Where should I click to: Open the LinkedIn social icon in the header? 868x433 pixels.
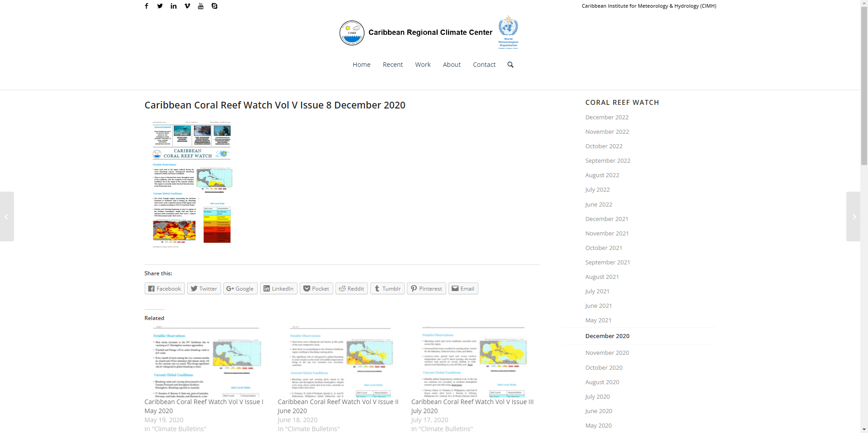(x=173, y=6)
